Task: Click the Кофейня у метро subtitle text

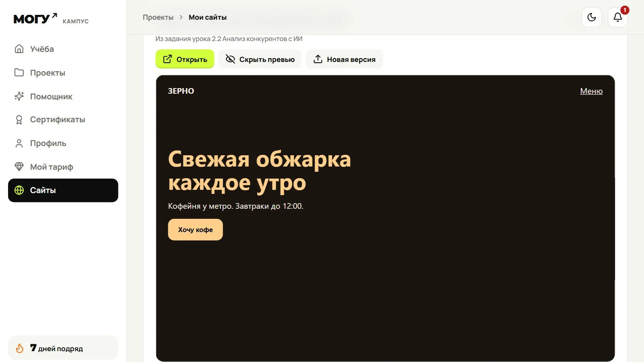Action: pos(236,206)
